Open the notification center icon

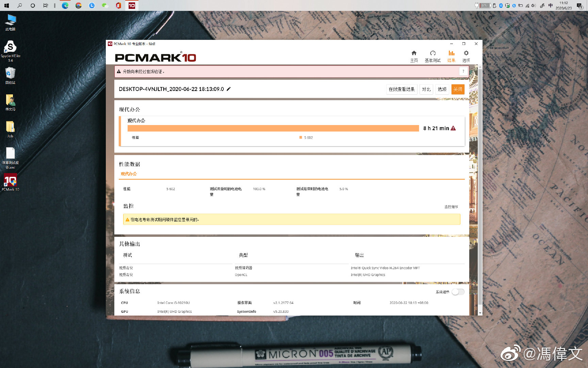point(579,5)
